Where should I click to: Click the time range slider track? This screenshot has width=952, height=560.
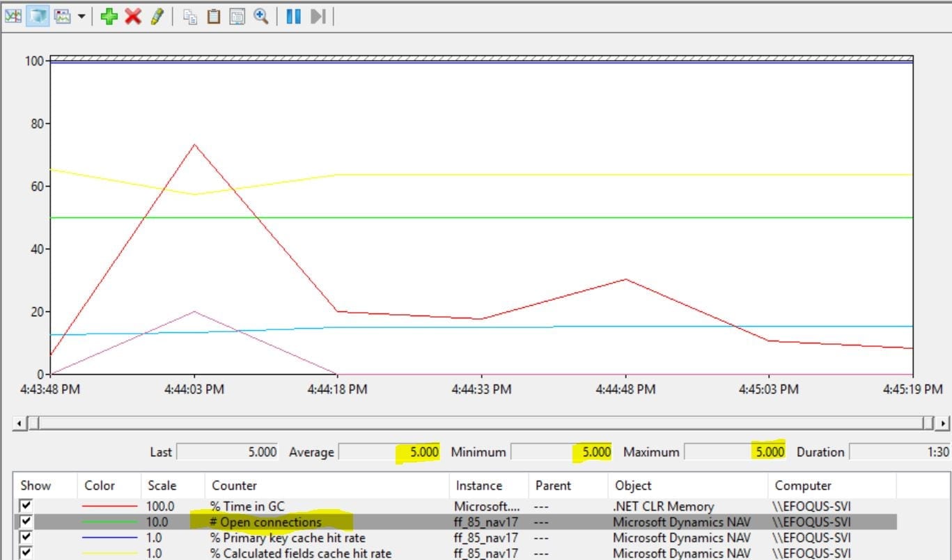coord(481,423)
